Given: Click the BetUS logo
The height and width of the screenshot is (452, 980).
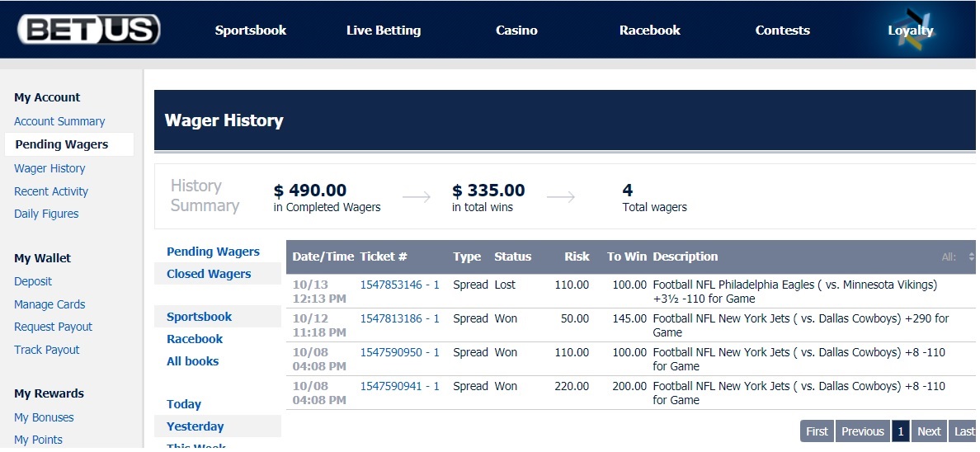Looking at the screenshot, I should pyautogui.click(x=89, y=30).
